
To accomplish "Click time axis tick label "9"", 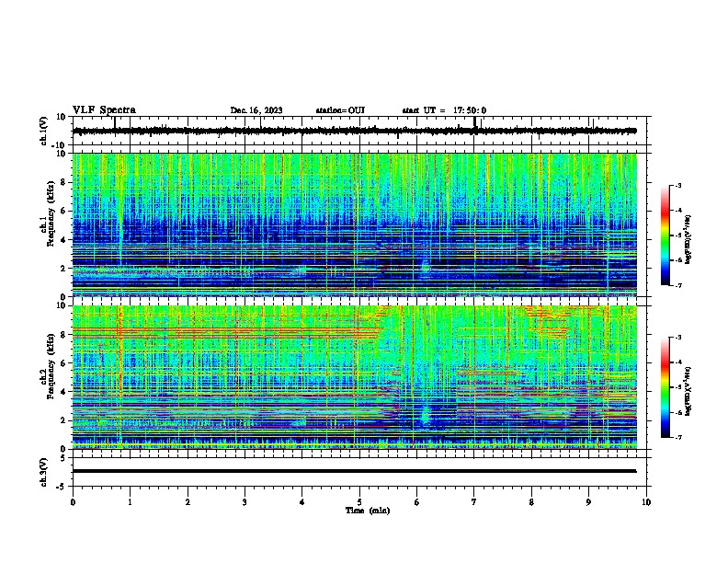I will pyautogui.click(x=588, y=502).
